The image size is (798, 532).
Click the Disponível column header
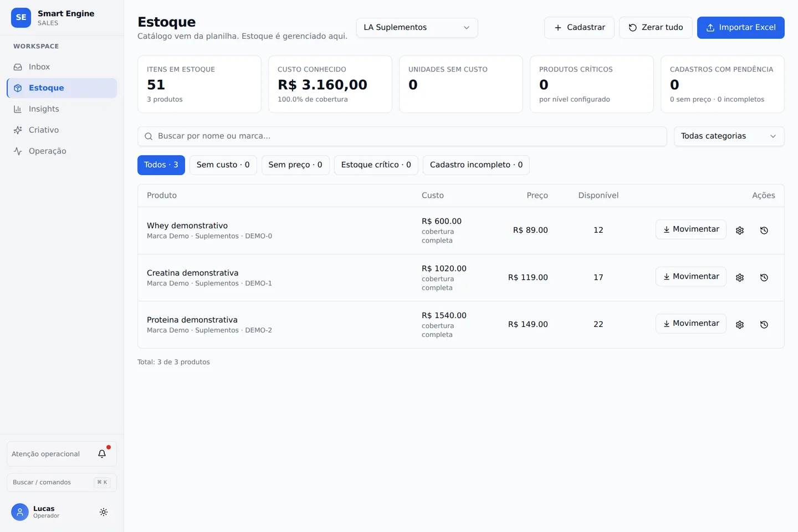click(598, 196)
